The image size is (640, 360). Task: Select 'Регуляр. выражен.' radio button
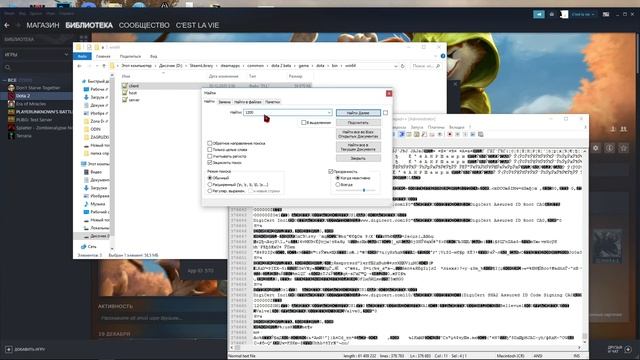[210, 191]
